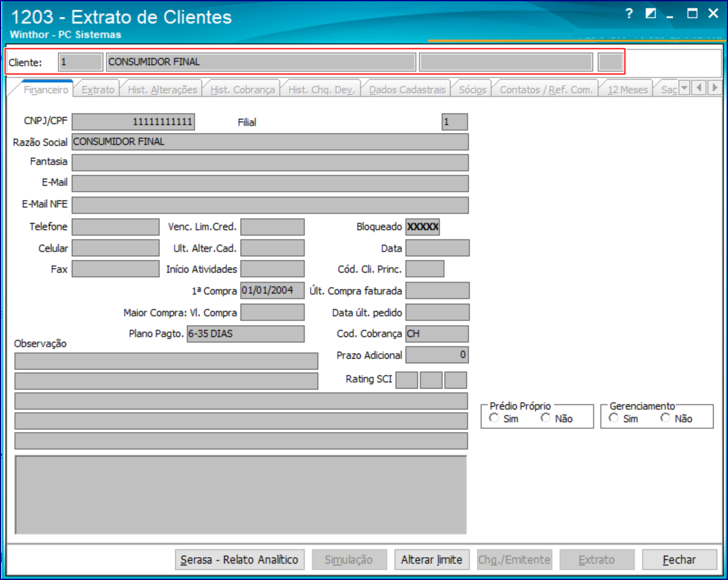Select the Sócios tab
728x580 pixels.
click(x=472, y=89)
